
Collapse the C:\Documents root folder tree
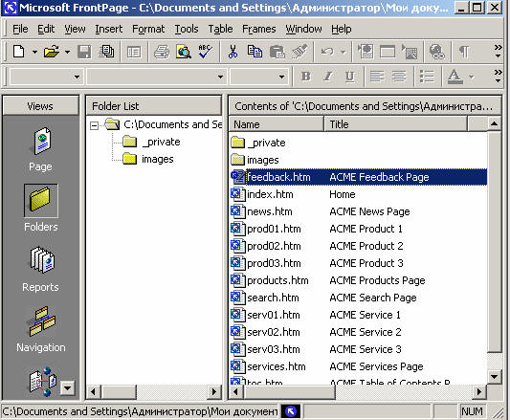tap(94, 125)
